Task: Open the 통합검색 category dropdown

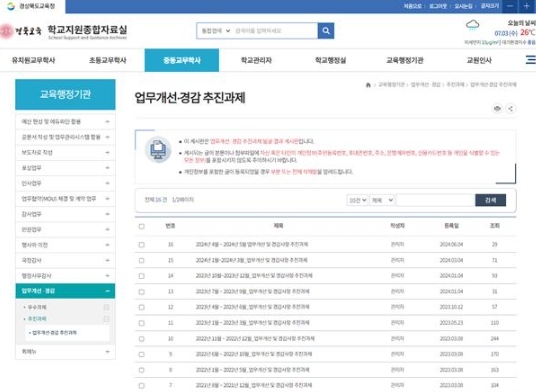Action: [x=215, y=31]
